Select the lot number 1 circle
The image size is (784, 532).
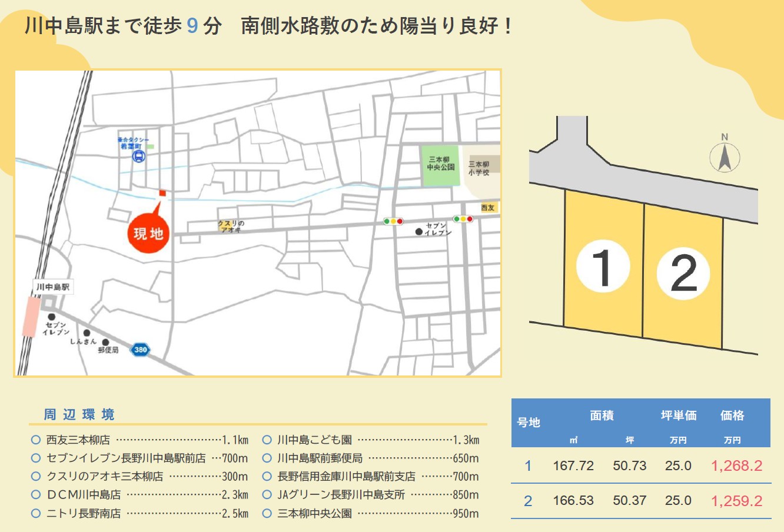click(x=603, y=267)
